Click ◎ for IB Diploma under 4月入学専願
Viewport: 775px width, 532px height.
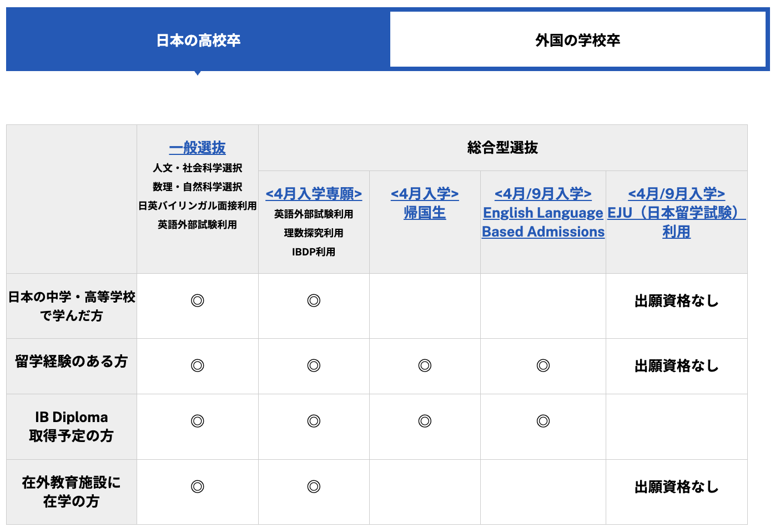[x=314, y=421]
